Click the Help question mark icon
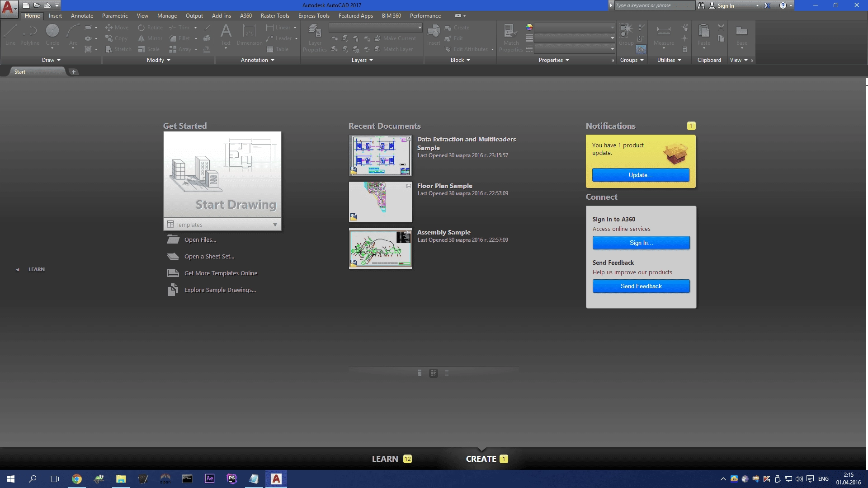The width and height of the screenshot is (868, 488). pyautogui.click(x=783, y=5)
